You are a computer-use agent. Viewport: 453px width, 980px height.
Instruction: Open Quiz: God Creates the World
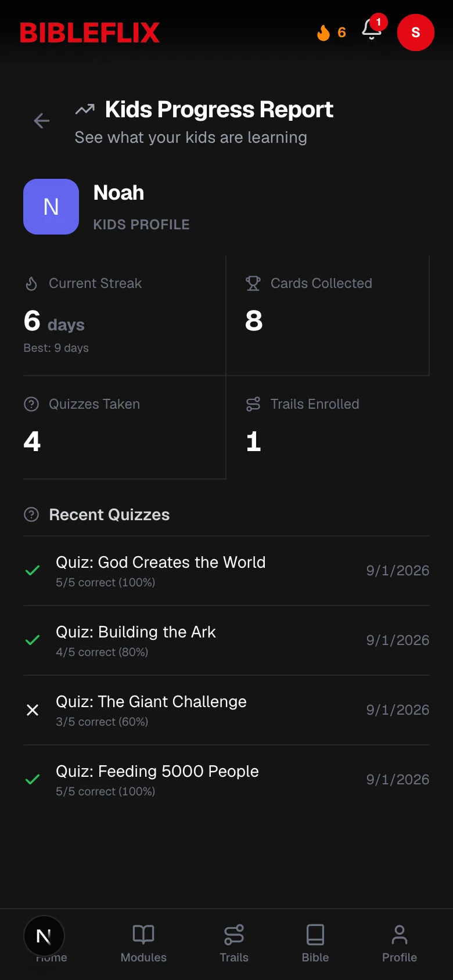click(227, 571)
